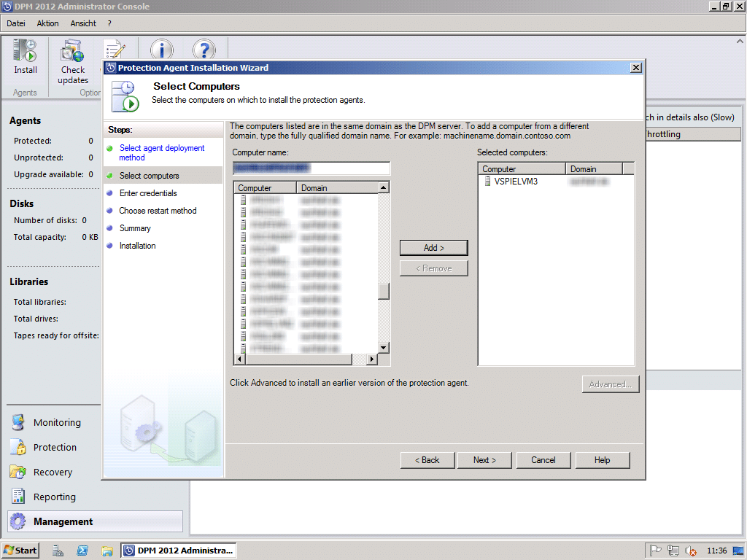Select the VSPIELVM3 server icon in Selected computers
747x560 pixels.
[x=487, y=181]
